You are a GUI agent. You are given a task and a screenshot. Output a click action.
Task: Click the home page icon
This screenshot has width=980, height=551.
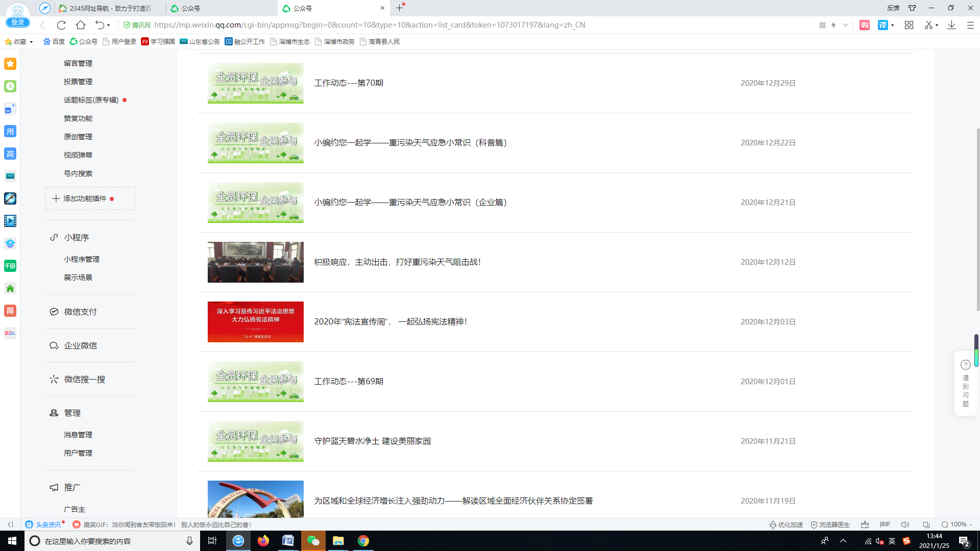point(81,25)
